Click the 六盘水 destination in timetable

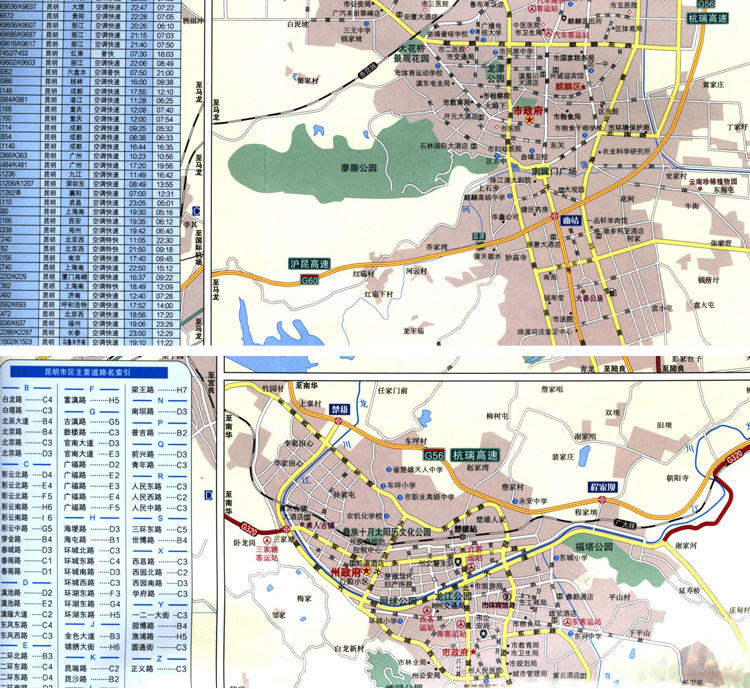click(x=76, y=72)
